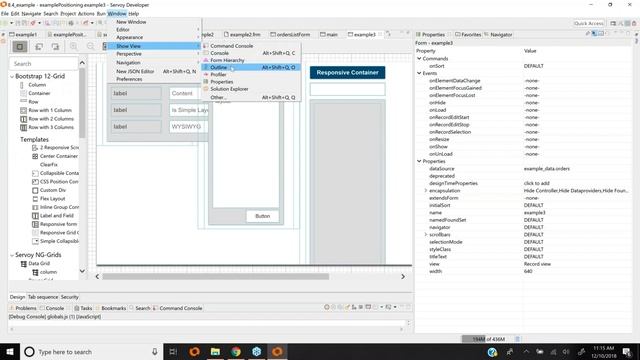640x360 pixels.
Task: Click the horizontal scrollbar right arrow
Action: (x=403, y=277)
